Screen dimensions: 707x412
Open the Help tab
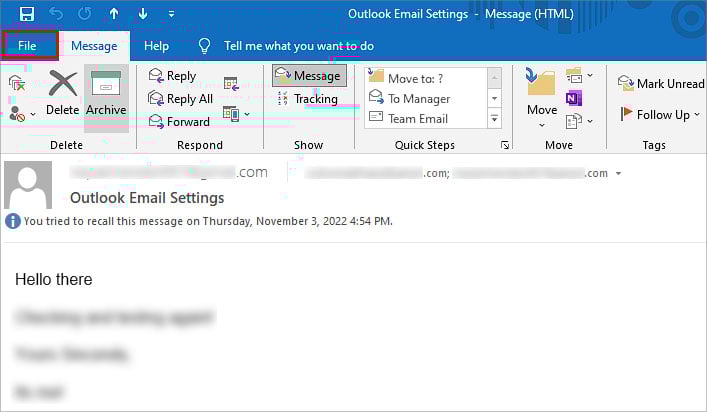tap(156, 46)
